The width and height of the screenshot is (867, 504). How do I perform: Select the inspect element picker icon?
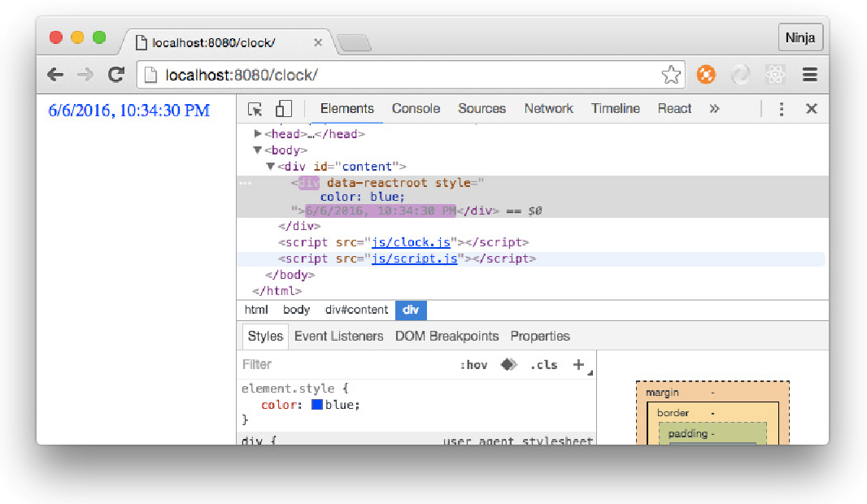pos(255,107)
